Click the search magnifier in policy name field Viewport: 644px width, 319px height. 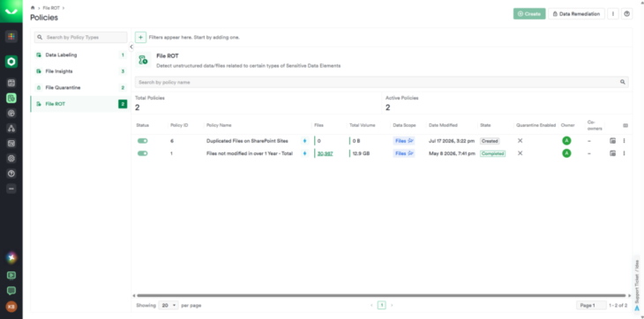623,82
